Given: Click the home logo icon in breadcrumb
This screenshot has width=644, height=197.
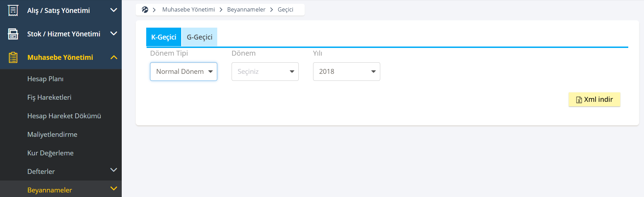Looking at the screenshot, I should [x=145, y=10].
